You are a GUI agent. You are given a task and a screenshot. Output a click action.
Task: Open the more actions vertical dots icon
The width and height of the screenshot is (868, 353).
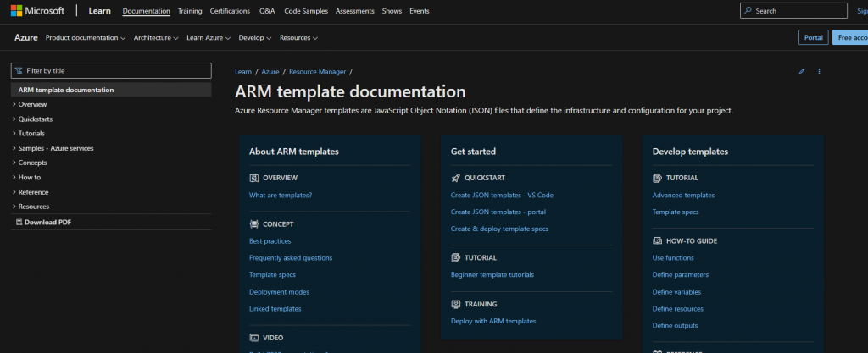tap(820, 72)
